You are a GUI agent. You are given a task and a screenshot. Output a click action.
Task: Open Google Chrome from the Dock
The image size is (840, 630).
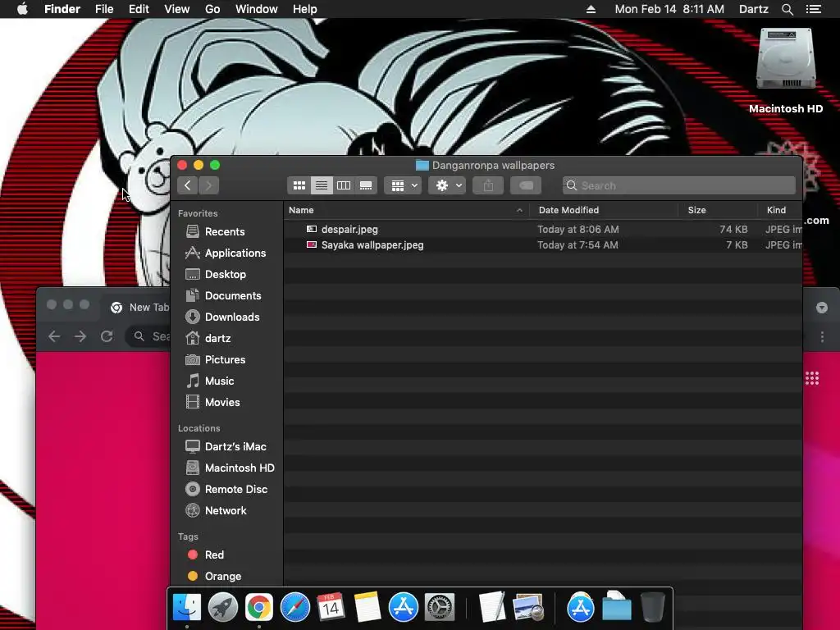pyautogui.click(x=258, y=608)
